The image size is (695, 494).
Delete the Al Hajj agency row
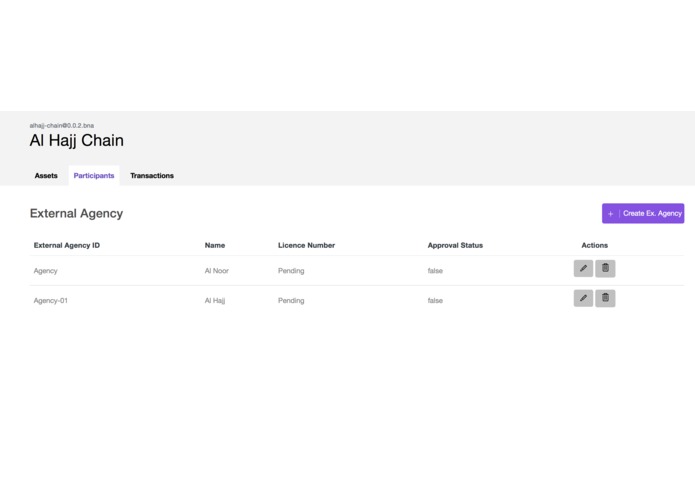[x=605, y=298]
